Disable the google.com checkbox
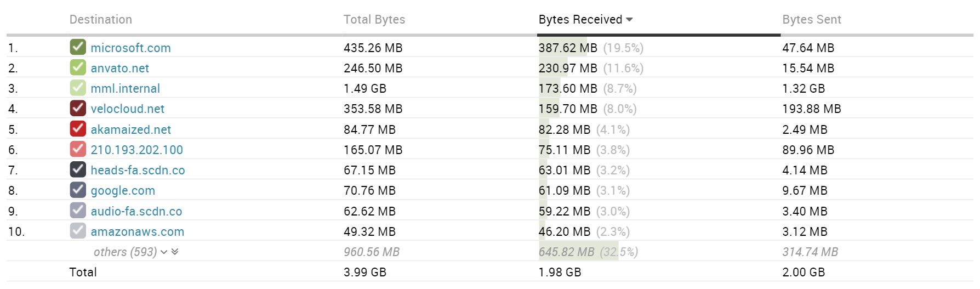Image resolution: width=980 pixels, height=289 pixels. 78,190
